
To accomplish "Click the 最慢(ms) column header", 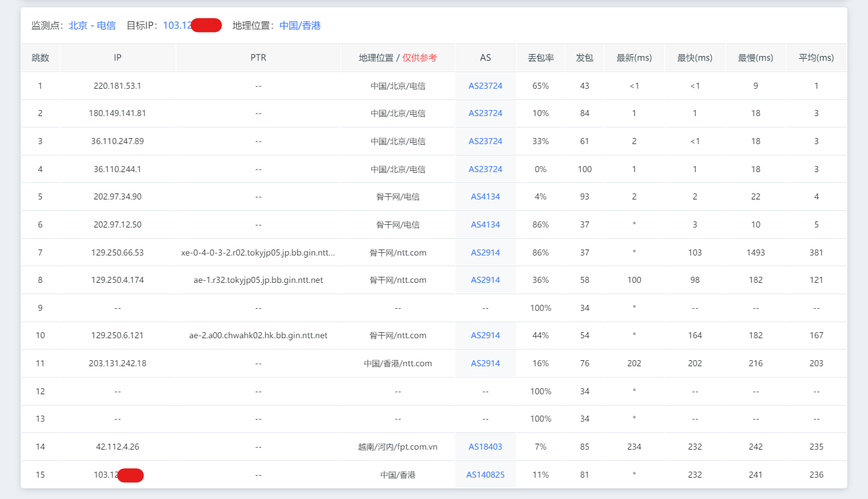I will point(756,58).
